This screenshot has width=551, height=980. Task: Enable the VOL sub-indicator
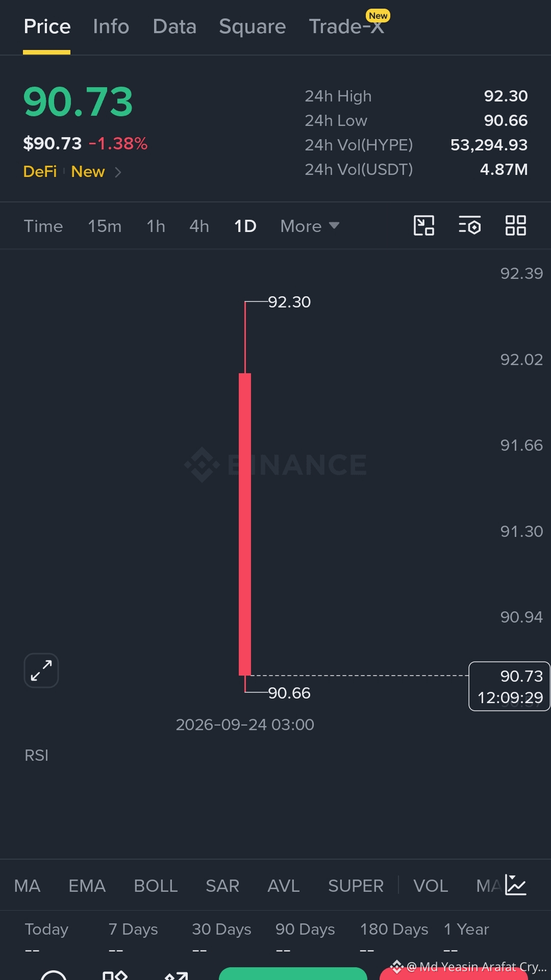pyautogui.click(x=431, y=886)
